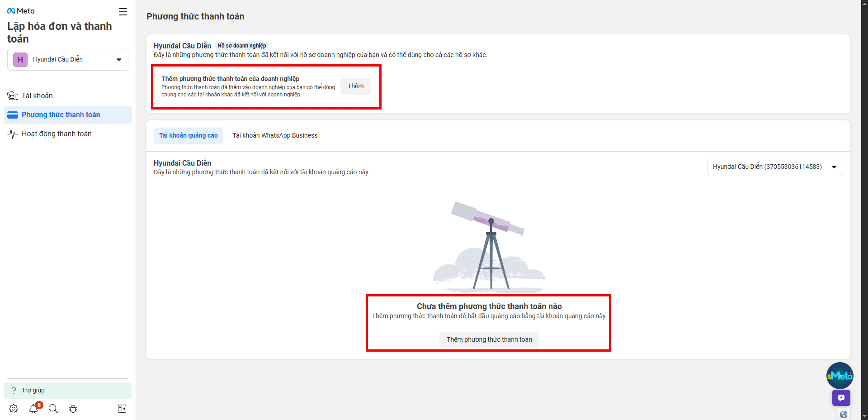This screenshot has width=868, height=420.
Task: Switch to Tài khoản WhatsApp Business tab
Action: (275, 136)
